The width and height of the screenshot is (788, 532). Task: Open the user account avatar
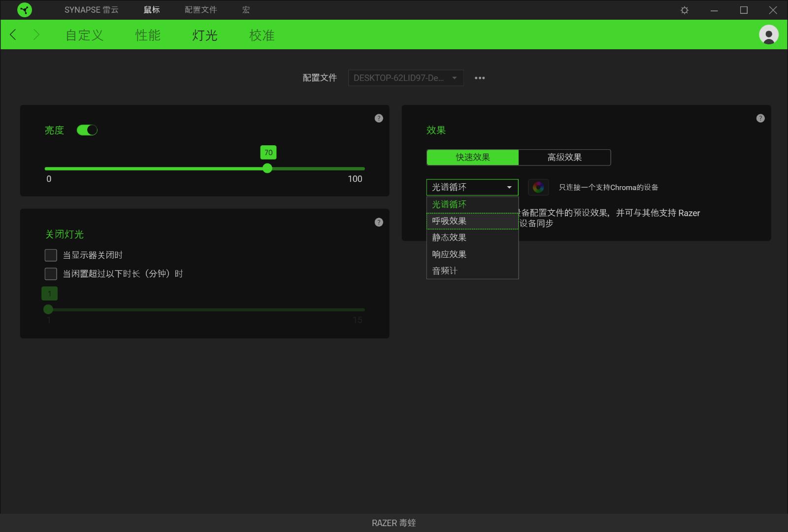768,34
